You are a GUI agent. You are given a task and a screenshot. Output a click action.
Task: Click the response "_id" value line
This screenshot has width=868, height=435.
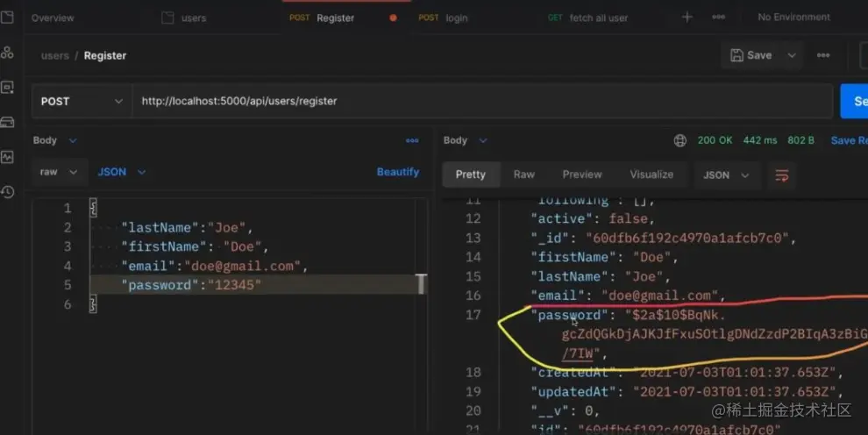pos(663,239)
